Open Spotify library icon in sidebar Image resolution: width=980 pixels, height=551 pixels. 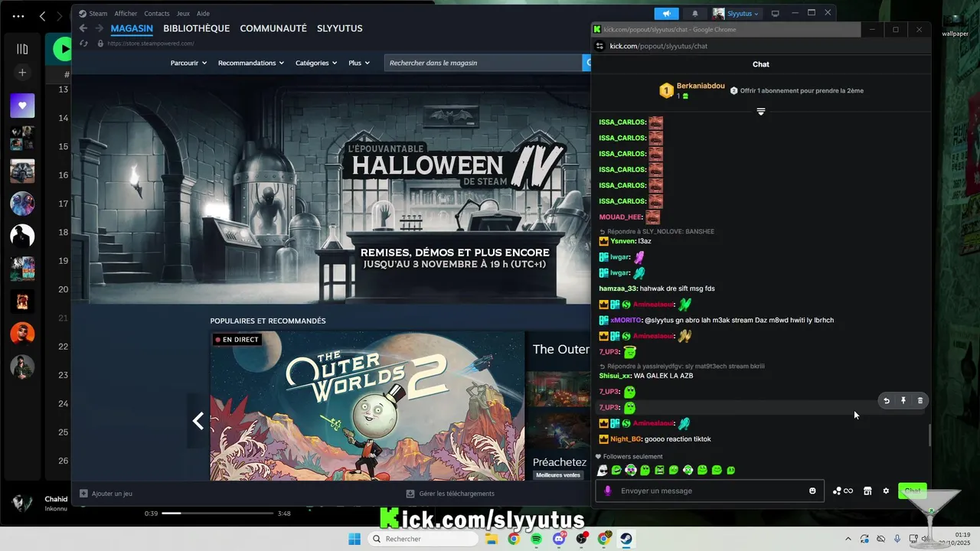pyautogui.click(x=22, y=49)
